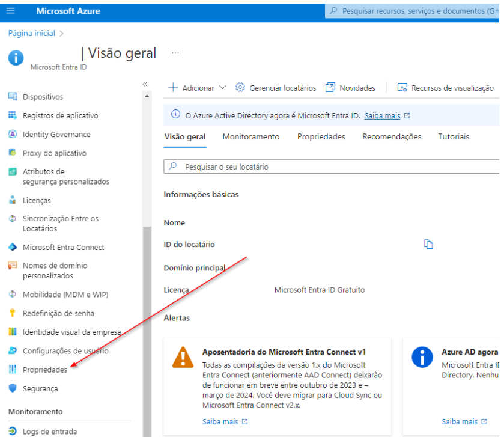
Task: Click the blue info icon beside Visão geral
Action: (16, 58)
